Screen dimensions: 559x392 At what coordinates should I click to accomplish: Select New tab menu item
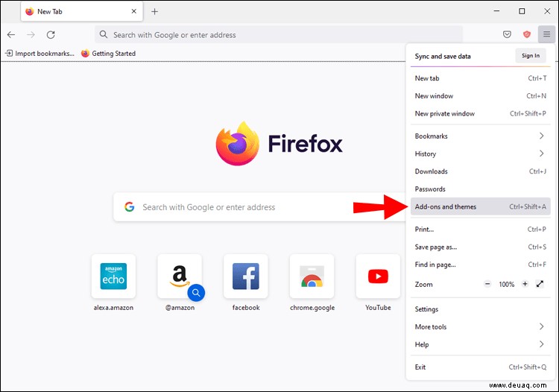pyautogui.click(x=480, y=78)
